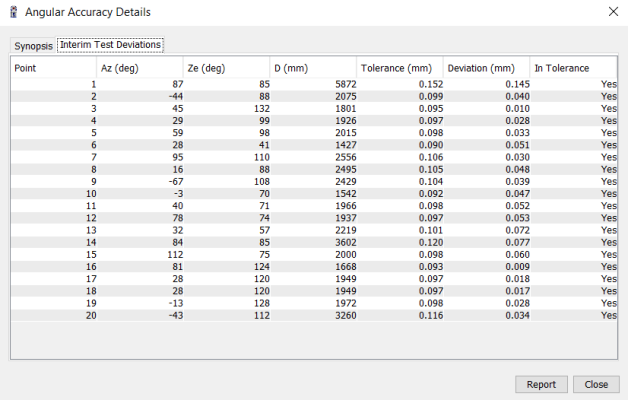Sort by the Point column header
This screenshot has height=400, width=628.
coord(53,68)
